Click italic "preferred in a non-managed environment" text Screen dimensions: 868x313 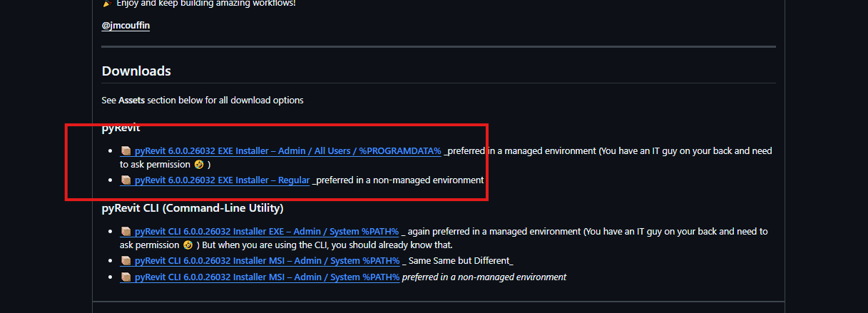point(484,277)
